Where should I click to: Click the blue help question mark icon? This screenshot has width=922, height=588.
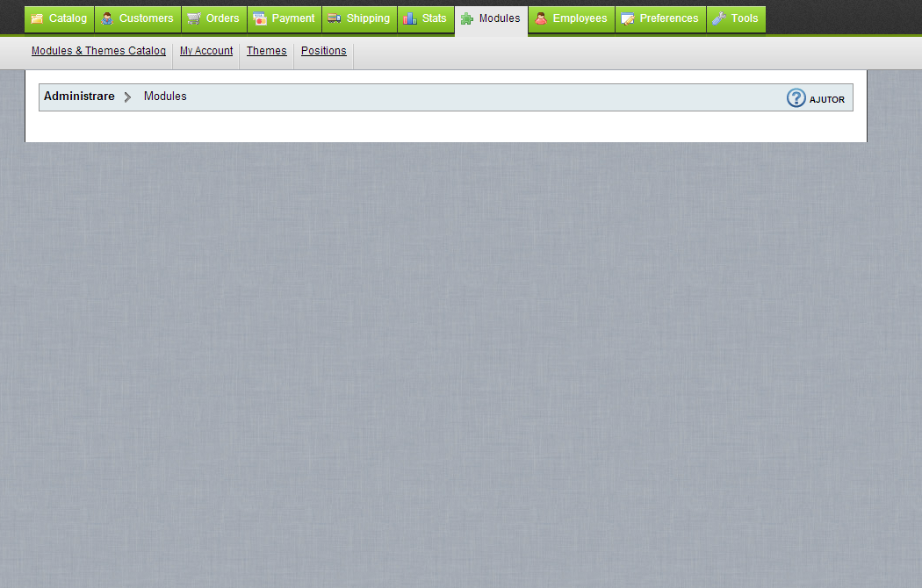click(796, 98)
